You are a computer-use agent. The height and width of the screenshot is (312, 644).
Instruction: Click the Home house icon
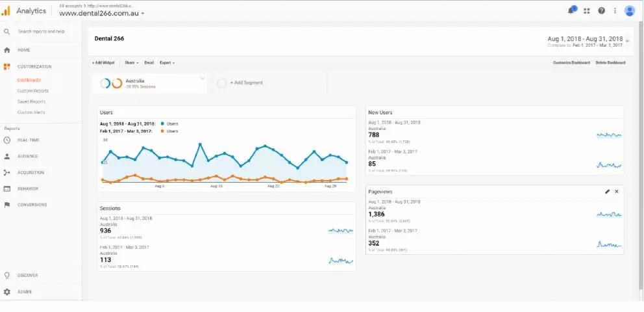pos(6,50)
